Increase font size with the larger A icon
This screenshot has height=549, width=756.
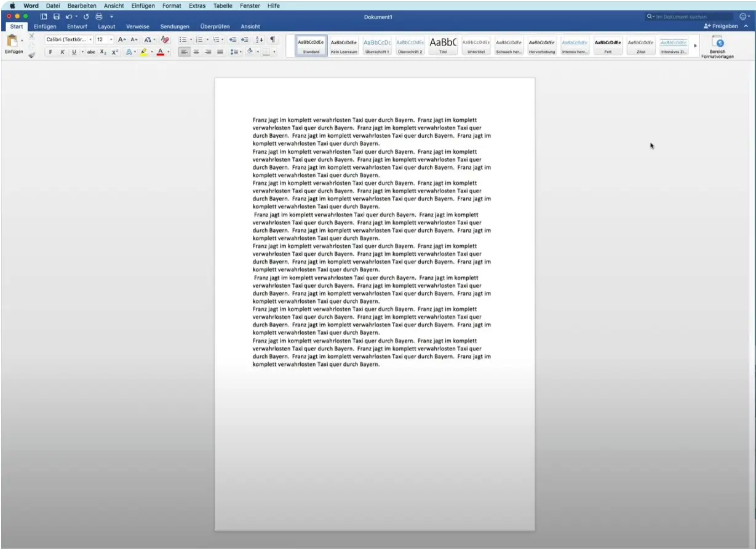click(122, 39)
